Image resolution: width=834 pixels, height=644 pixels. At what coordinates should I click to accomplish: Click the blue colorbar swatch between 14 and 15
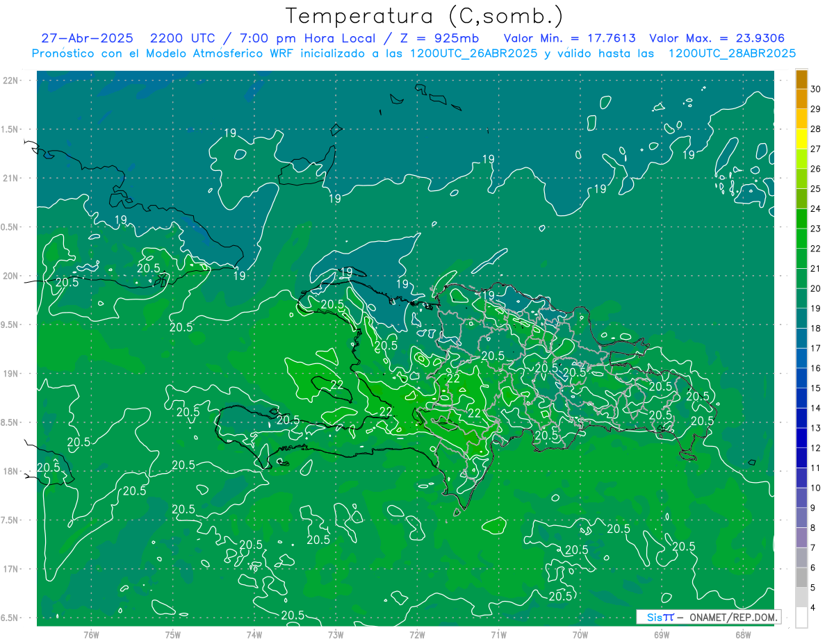(x=801, y=398)
